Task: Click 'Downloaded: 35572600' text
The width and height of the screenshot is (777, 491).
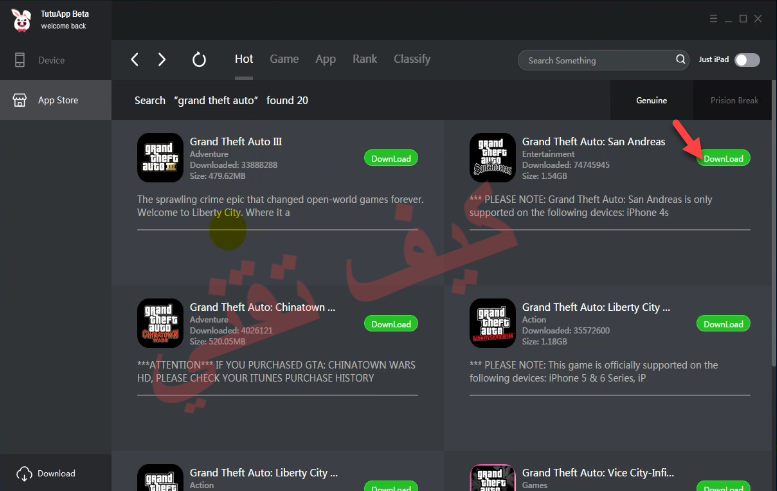Action: tap(565, 330)
